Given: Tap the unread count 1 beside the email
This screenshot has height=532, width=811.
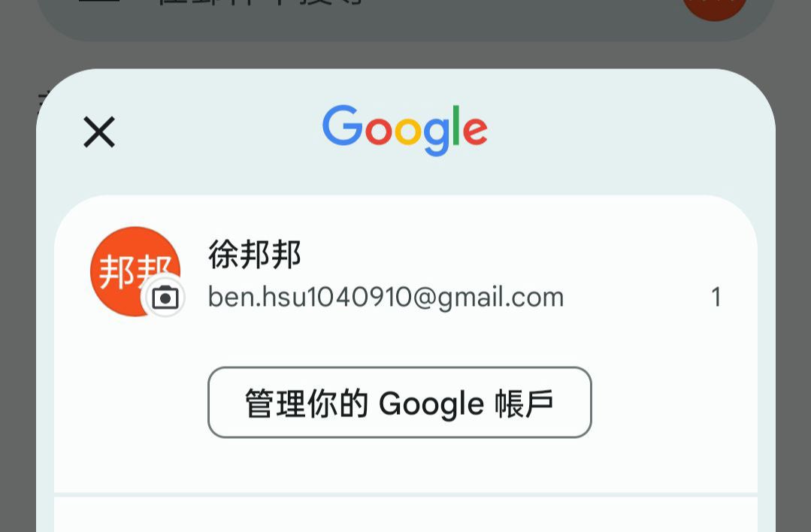Looking at the screenshot, I should [x=716, y=298].
